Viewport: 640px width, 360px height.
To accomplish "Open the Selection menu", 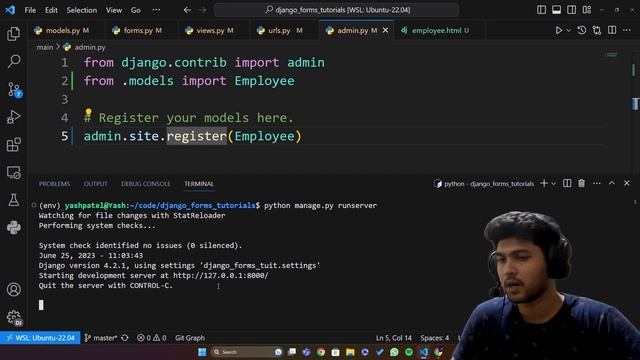I will click(82, 10).
